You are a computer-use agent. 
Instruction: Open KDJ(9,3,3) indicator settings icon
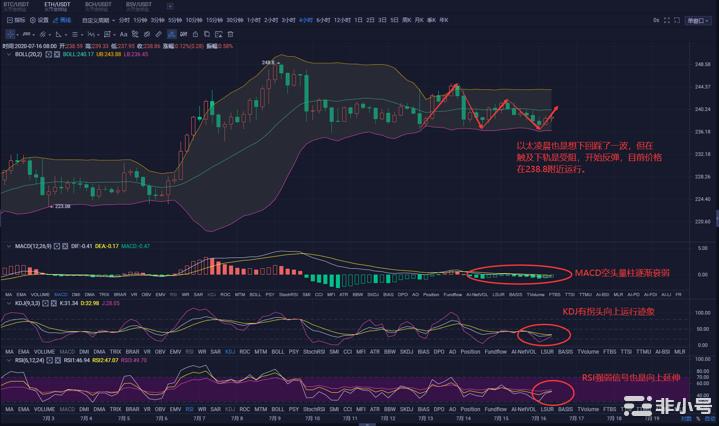coord(45,303)
